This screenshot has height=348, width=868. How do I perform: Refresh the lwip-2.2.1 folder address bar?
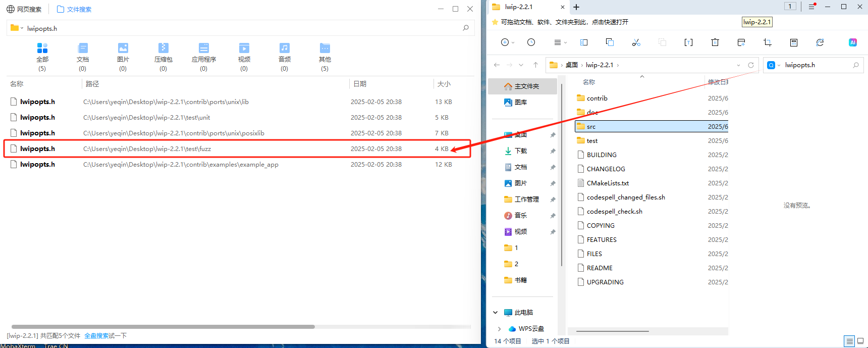pos(751,65)
